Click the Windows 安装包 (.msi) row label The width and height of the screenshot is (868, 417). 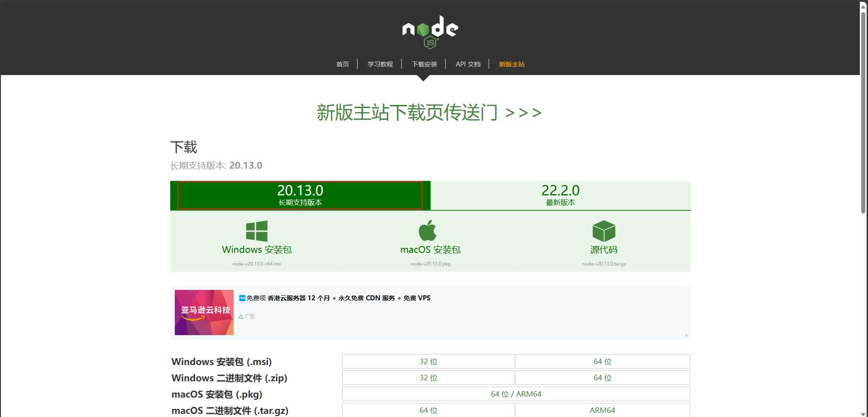(x=221, y=362)
